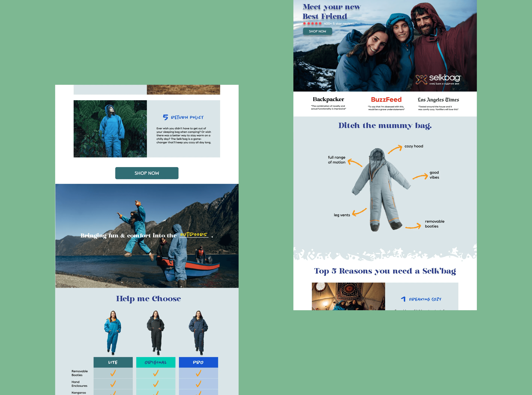Click the 'leg vents' label
Viewport: 532px width, 395px height.
(x=342, y=215)
